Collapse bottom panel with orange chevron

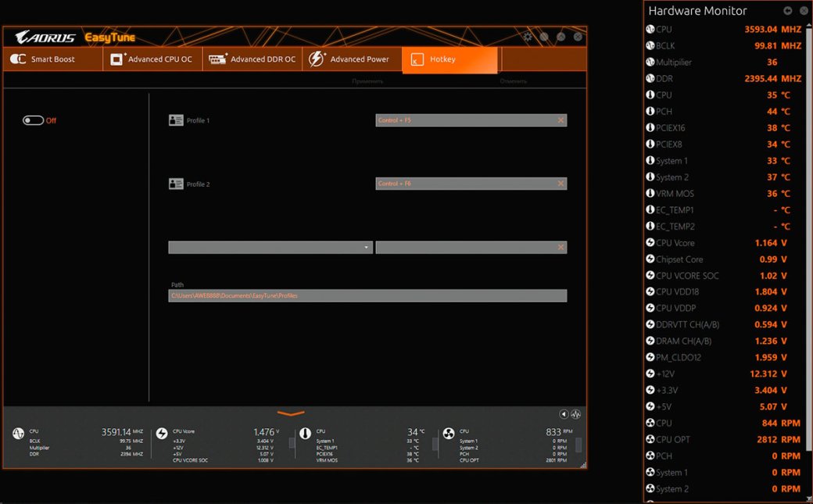291,413
